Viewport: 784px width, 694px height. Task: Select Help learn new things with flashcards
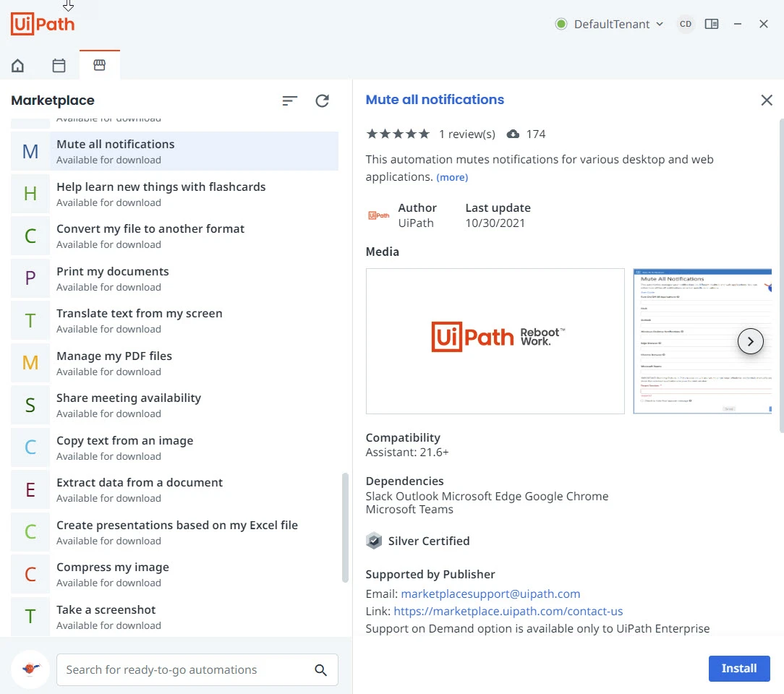pos(174,194)
